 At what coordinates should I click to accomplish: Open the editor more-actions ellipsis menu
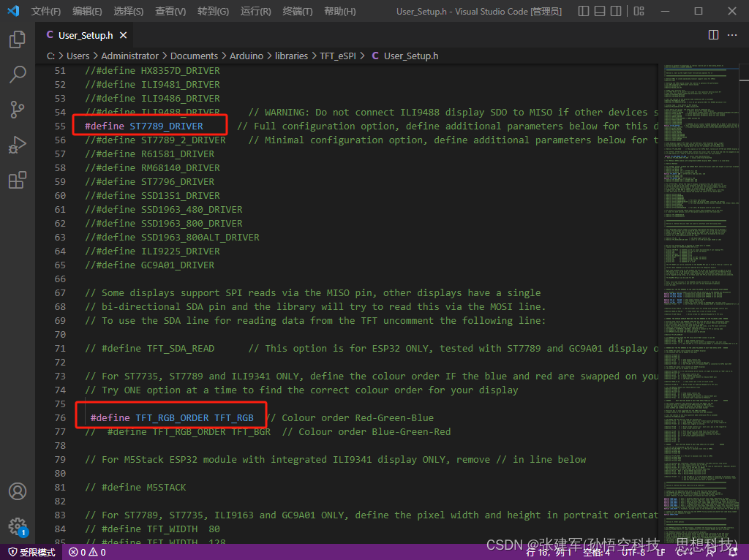click(732, 34)
